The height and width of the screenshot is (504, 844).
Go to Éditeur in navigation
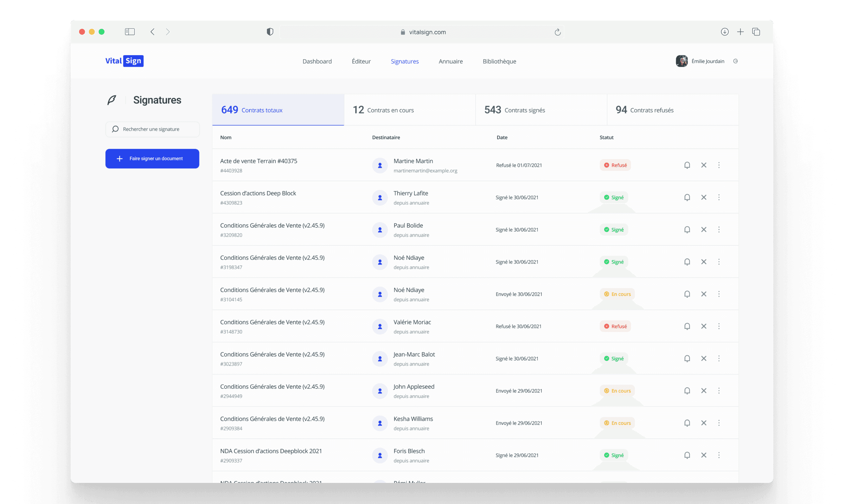(361, 61)
